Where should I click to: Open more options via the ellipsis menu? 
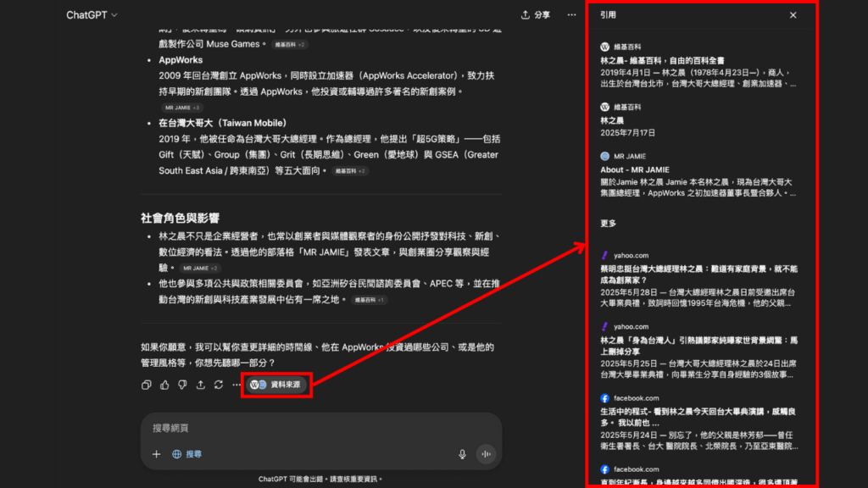[x=572, y=15]
